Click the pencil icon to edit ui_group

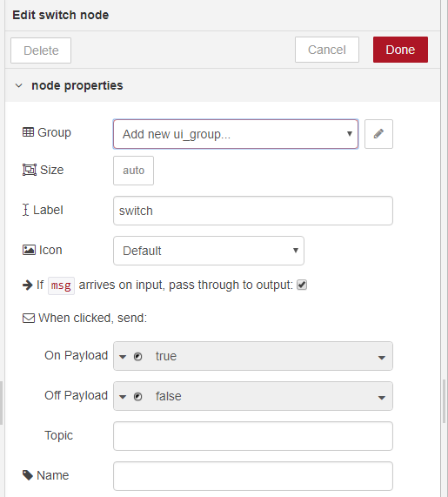coord(378,134)
